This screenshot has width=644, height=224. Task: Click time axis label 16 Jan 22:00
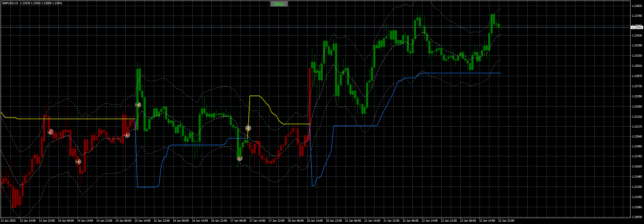(x=219, y=221)
